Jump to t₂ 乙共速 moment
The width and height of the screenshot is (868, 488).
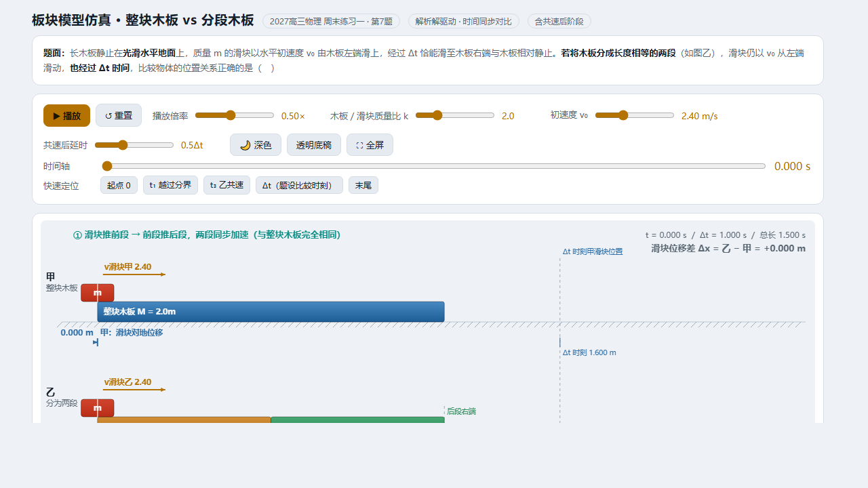[x=226, y=185]
